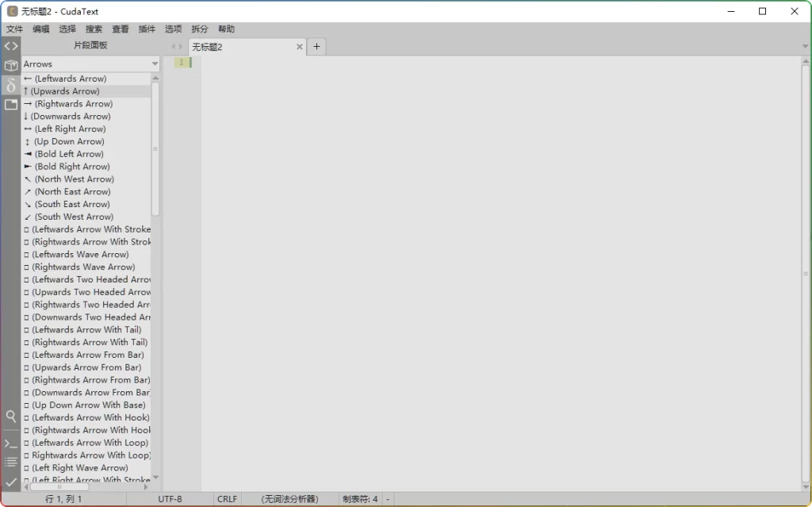Screen dimensions: 812x507
Task: Open the Validate checkmark panel icon
Action: coord(11,482)
